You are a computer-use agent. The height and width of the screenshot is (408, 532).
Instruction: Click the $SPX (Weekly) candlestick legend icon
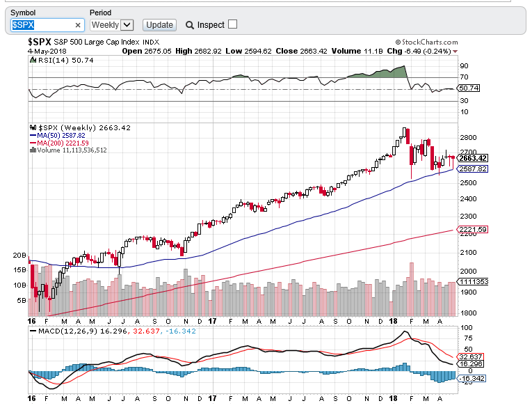coord(33,127)
